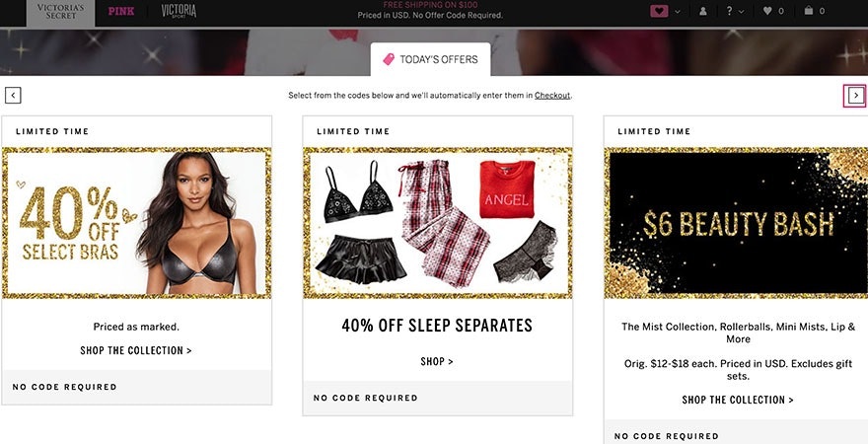
Task: Click Shop link under Sleep Separates
Action: point(437,361)
